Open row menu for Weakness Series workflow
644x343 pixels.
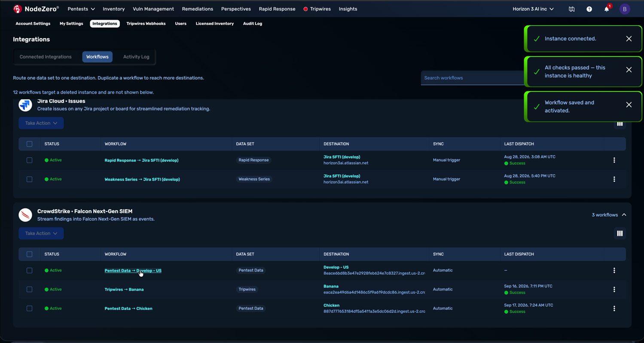614,179
